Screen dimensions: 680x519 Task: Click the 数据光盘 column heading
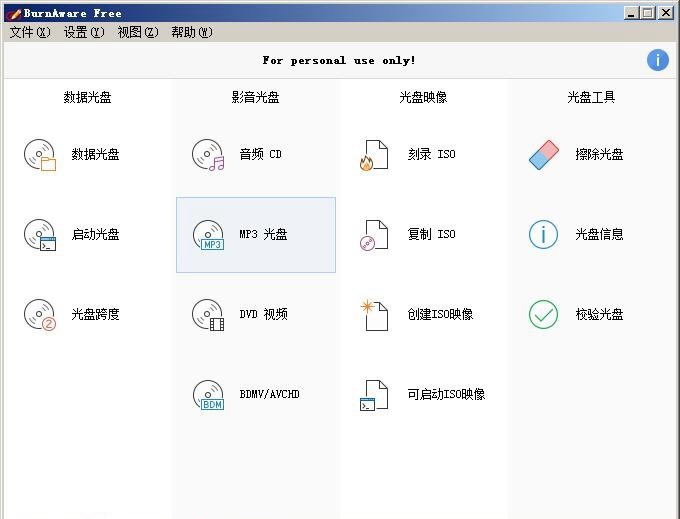coord(87,97)
